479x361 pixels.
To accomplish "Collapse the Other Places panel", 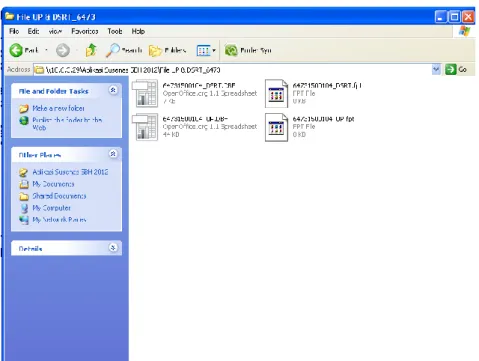I will (x=113, y=154).
